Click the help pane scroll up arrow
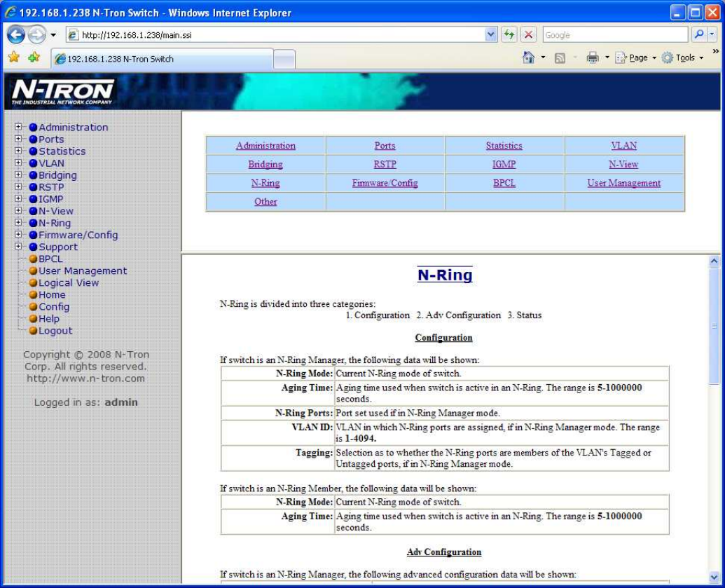This screenshot has height=588, width=725. pyautogui.click(x=714, y=261)
